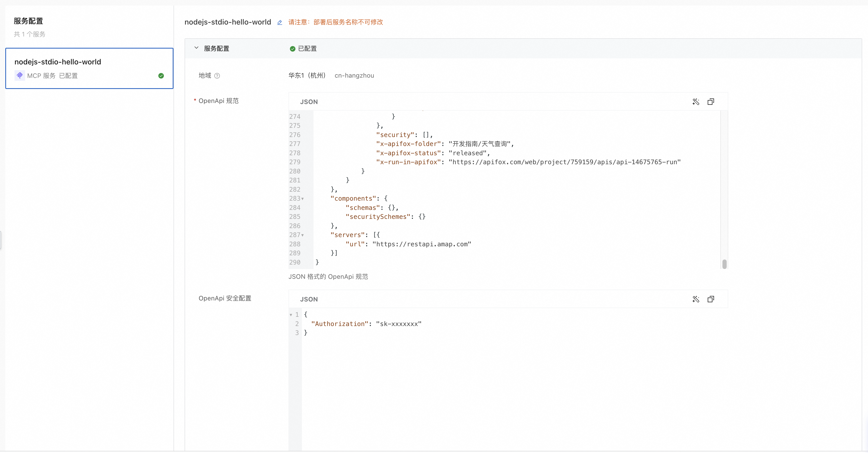Click the green 已配置 check icon in header
Screen dimensions: 868x453
pos(292,49)
